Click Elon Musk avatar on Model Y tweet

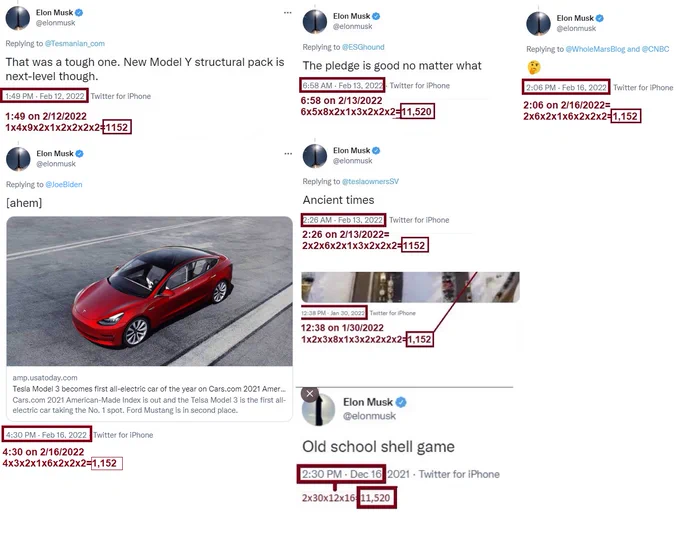pos(18,18)
